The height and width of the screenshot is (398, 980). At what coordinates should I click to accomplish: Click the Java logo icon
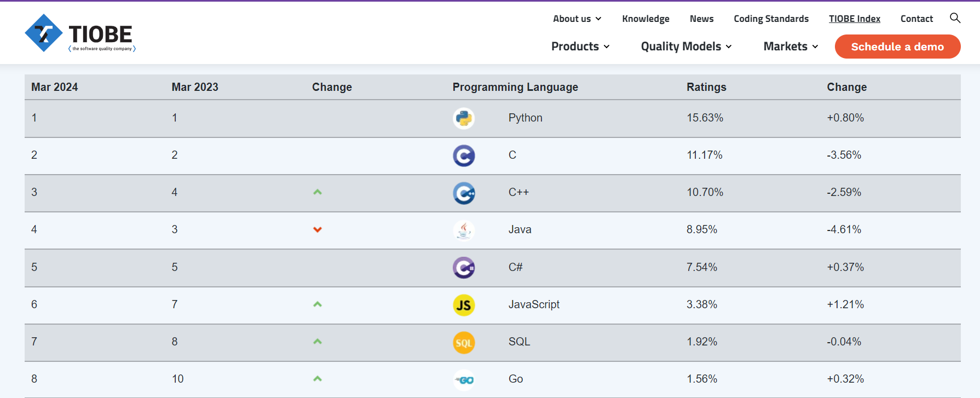(464, 230)
